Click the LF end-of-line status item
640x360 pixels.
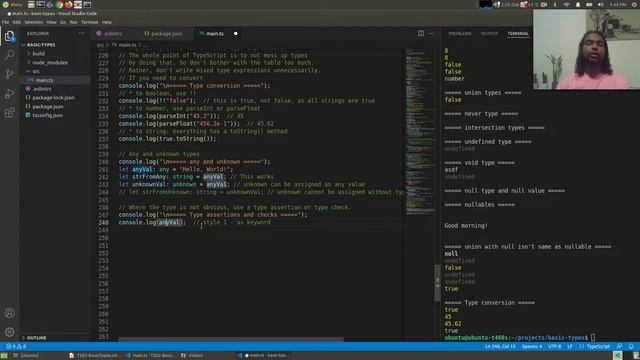570,346
